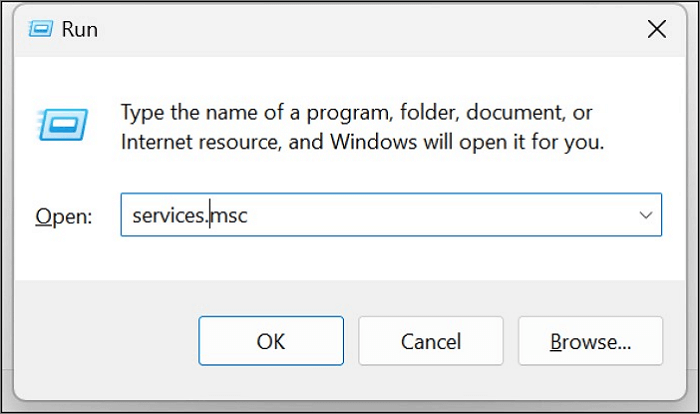Click the small Run icon in title bar
The image size is (700, 414).
pos(39,29)
